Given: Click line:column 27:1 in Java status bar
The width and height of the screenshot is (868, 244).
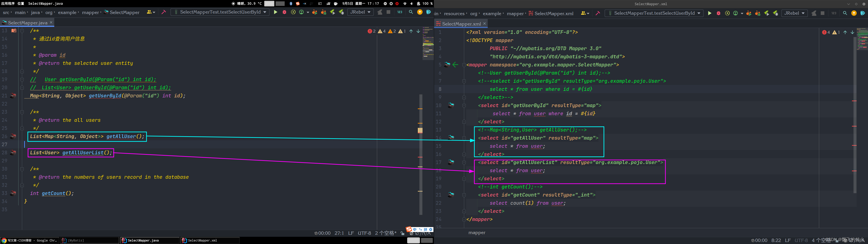Looking at the screenshot, I should click(x=339, y=233).
